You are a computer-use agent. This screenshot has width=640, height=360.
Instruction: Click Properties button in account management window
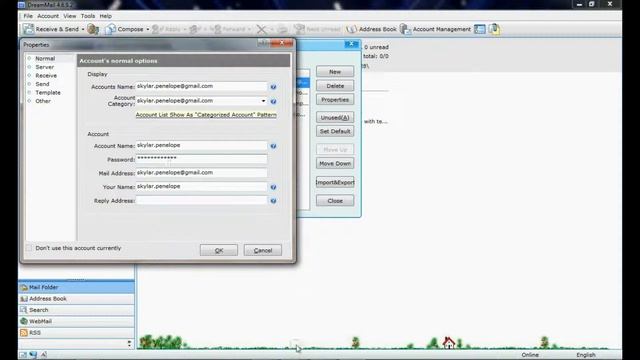[335, 100]
